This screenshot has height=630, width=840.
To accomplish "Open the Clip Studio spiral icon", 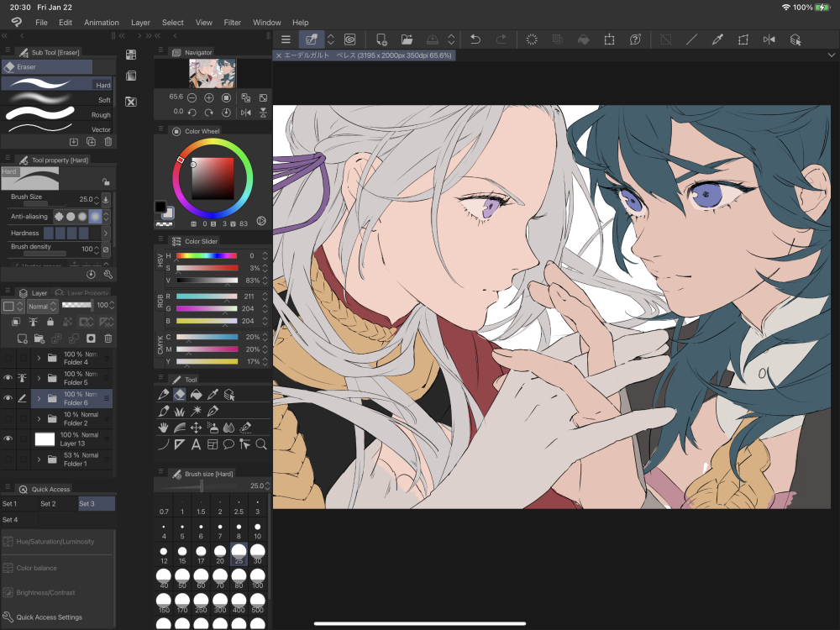I will 349,39.
